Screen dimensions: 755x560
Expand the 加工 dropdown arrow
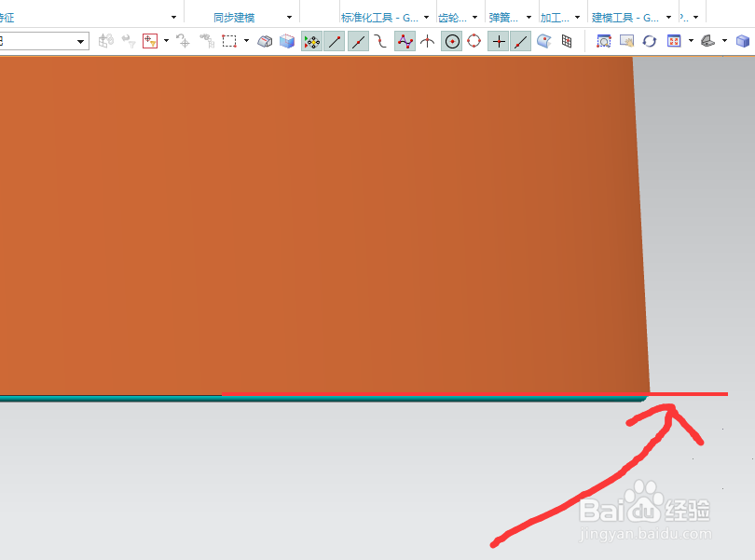577,18
